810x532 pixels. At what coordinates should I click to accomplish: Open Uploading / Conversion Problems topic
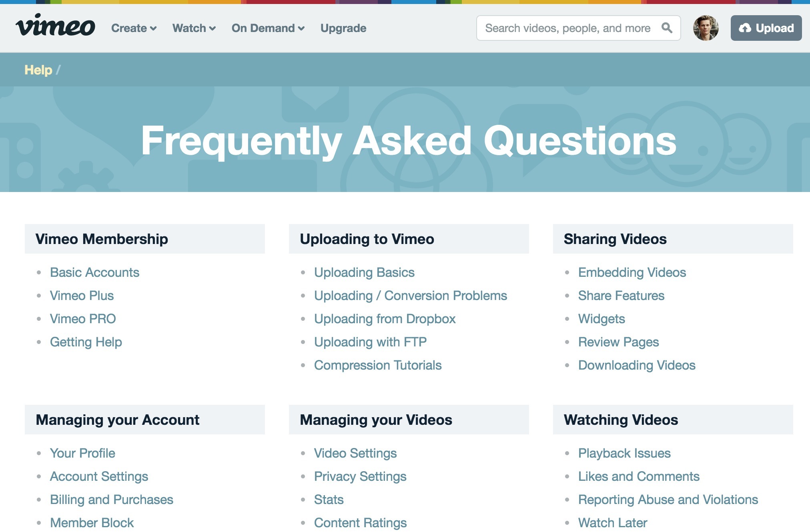pos(410,296)
